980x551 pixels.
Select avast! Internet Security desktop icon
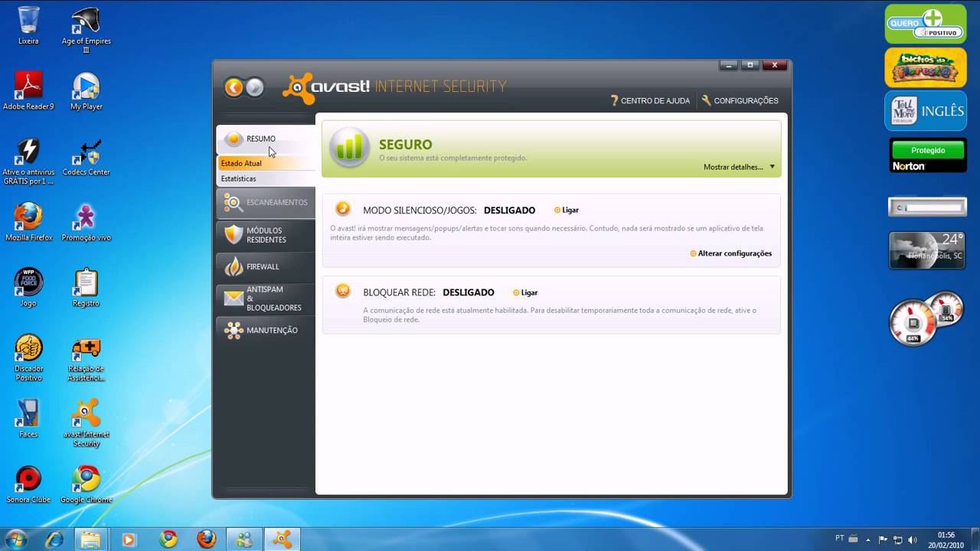coord(86,423)
